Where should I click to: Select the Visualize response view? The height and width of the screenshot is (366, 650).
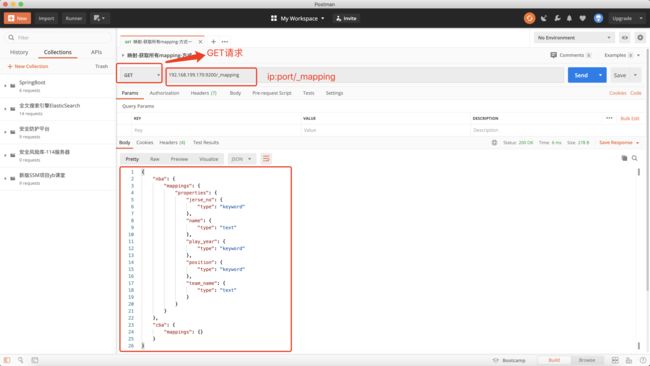coord(209,159)
